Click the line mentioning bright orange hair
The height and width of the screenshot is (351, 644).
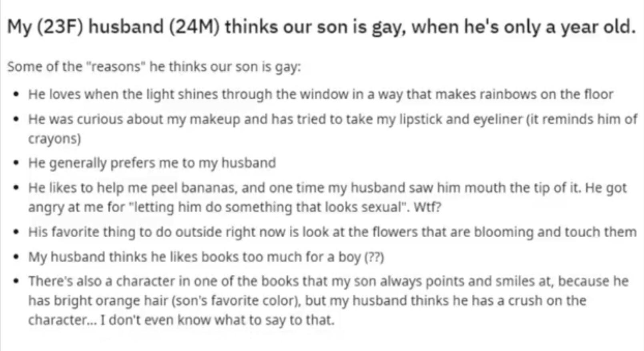[307, 301]
